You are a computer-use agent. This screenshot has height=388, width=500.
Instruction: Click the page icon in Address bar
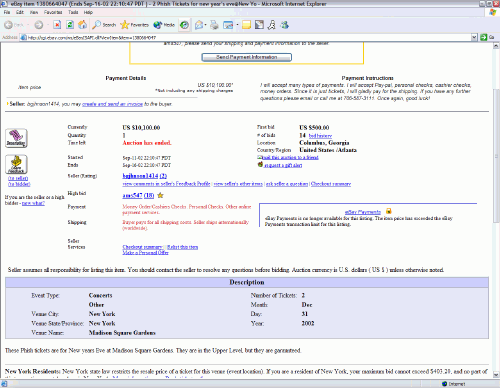point(23,37)
